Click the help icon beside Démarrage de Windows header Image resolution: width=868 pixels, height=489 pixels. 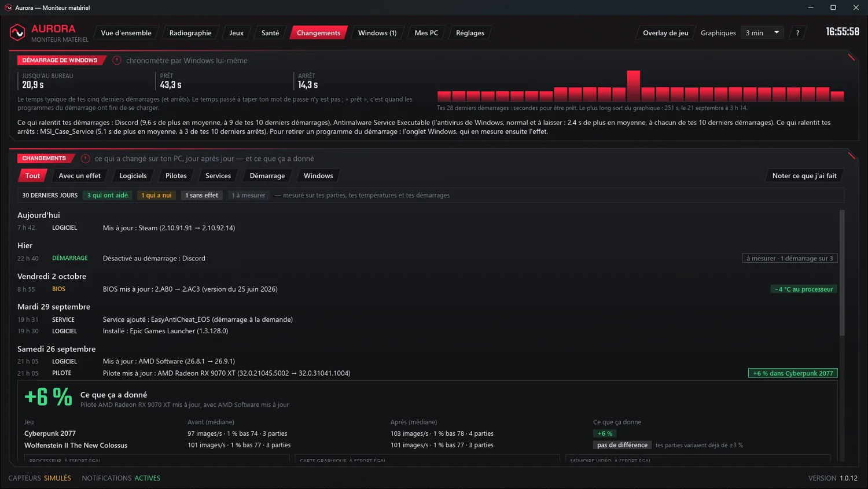[x=117, y=60]
